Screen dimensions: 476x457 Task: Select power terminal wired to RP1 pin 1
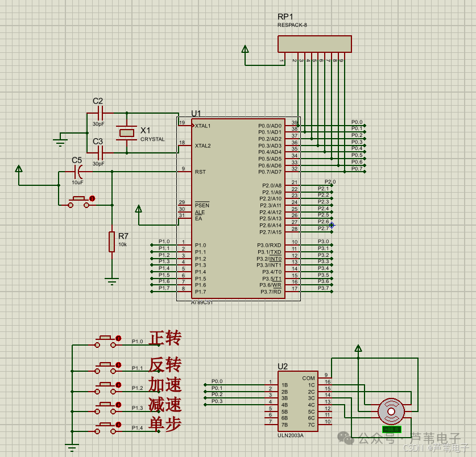(245, 49)
